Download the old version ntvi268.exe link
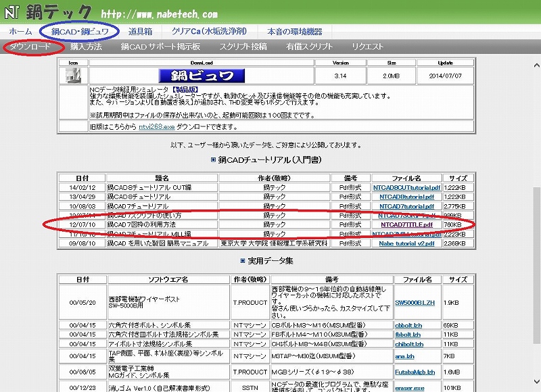This screenshot has height=392, width=541. (x=156, y=126)
